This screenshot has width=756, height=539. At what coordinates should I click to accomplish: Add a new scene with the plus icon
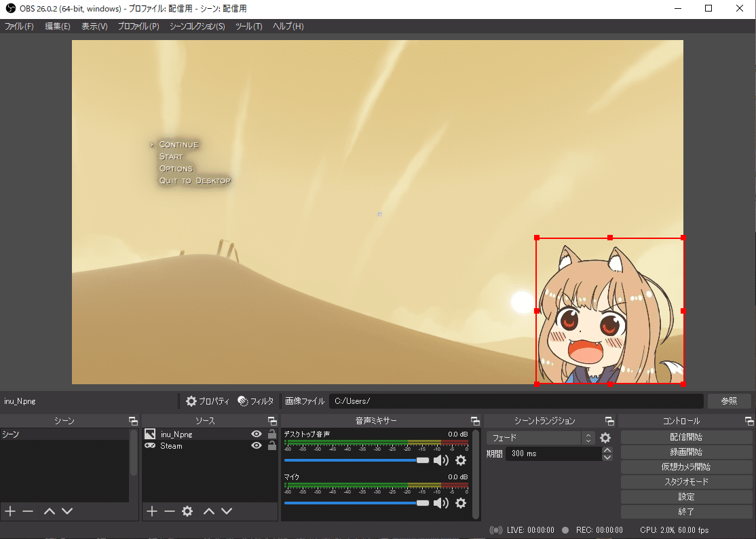click(x=10, y=511)
